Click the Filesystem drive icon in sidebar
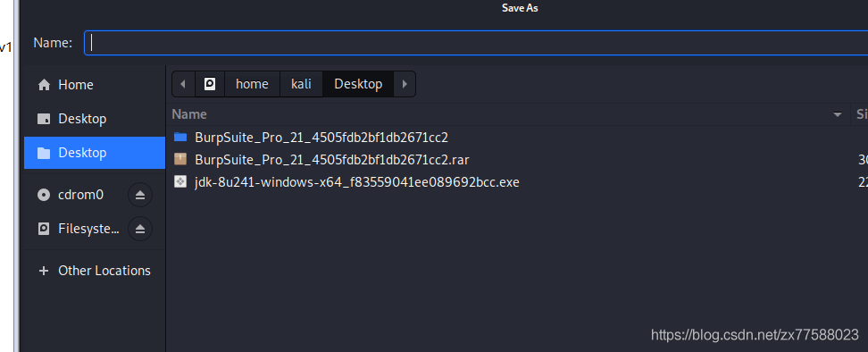The width and height of the screenshot is (868, 352). 43,229
